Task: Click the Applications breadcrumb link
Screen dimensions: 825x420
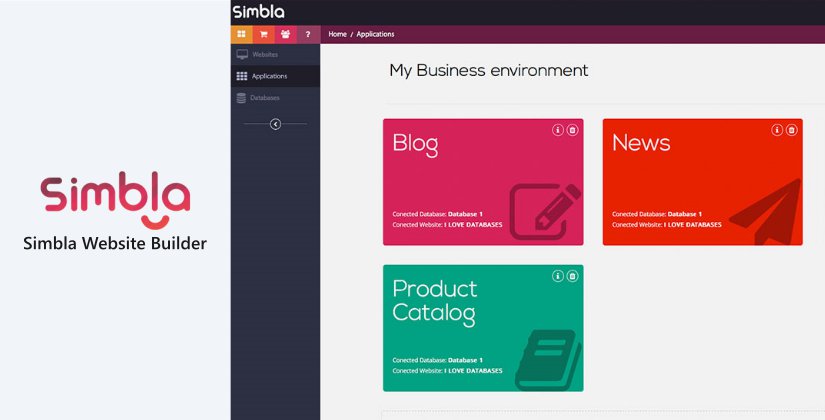Action: (375, 34)
